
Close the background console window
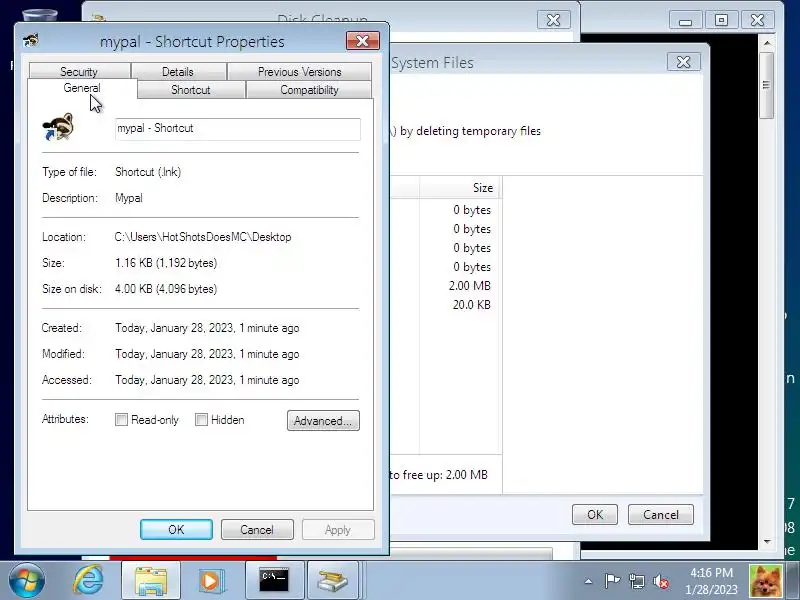tap(758, 20)
